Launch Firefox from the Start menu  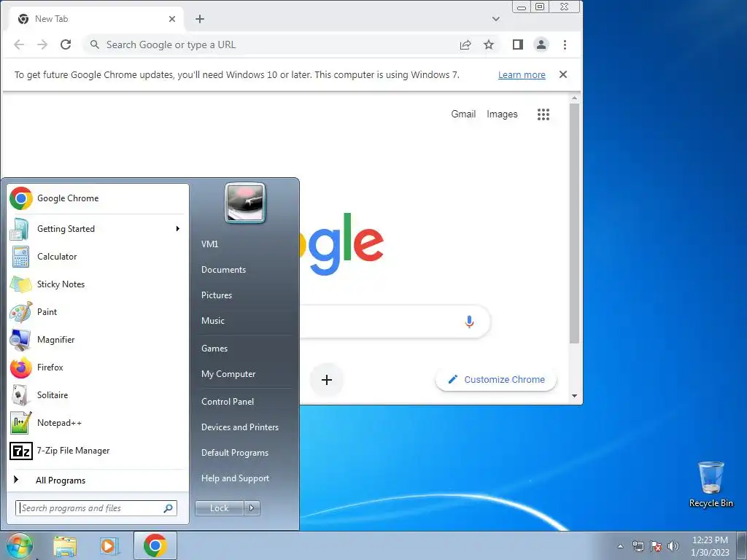tap(97, 367)
